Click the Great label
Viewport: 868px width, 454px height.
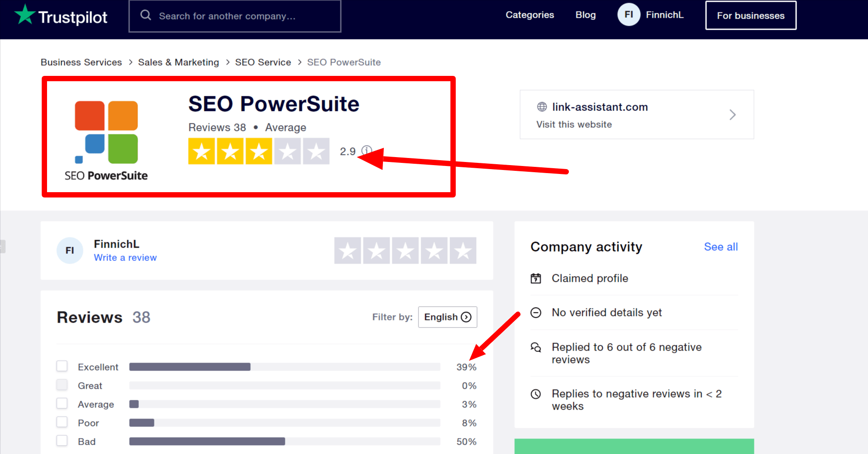pyautogui.click(x=90, y=386)
